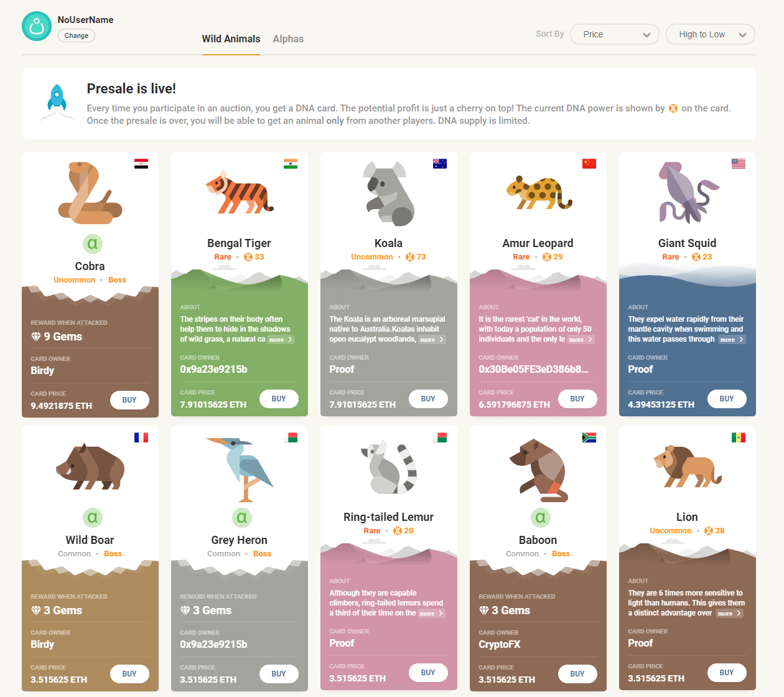Buy the Lion card
784x697 pixels.
(726, 673)
